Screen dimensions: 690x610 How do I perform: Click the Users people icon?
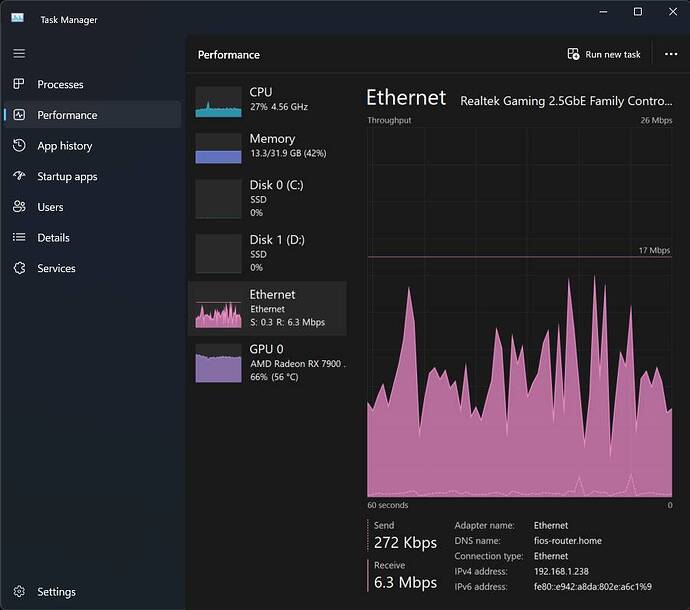(19, 207)
